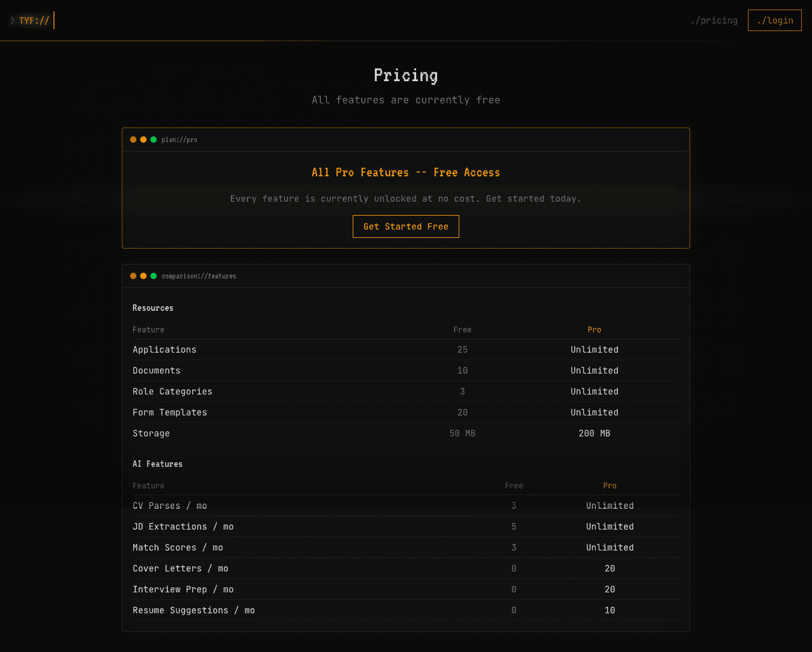The image size is (812, 652).
Task: Open the ./login button
Action: [775, 20]
